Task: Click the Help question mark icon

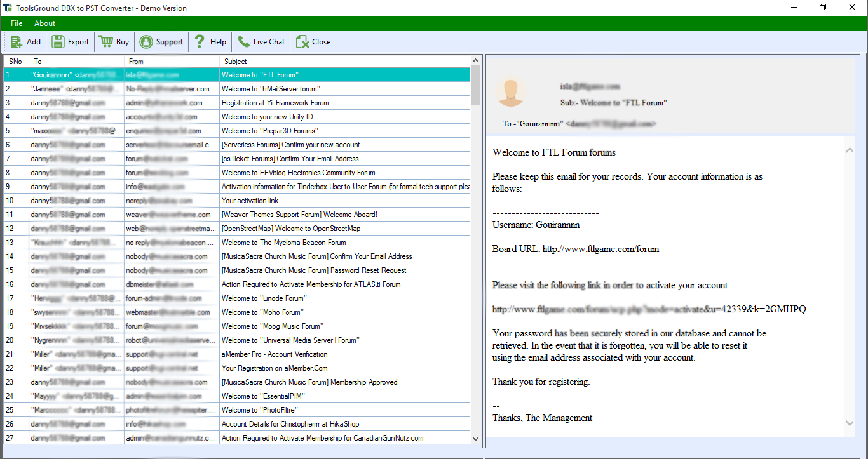Action: point(200,42)
